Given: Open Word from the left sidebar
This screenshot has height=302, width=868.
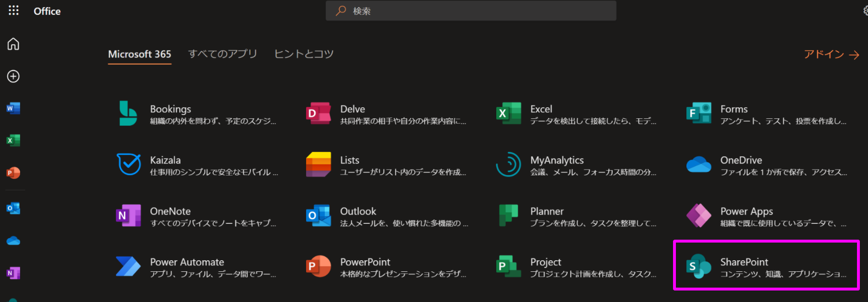Looking at the screenshot, I should point(13,108).
